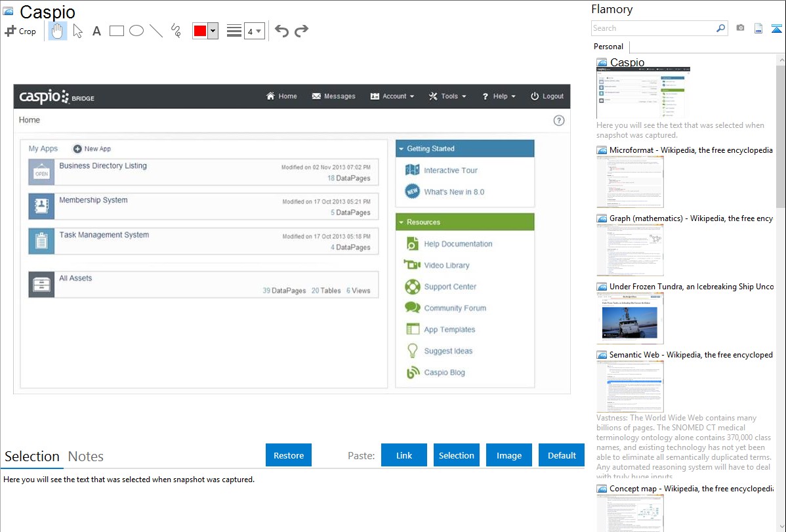786x532 pixels.
Task: Redo the last edit
Action: [301, 31]
